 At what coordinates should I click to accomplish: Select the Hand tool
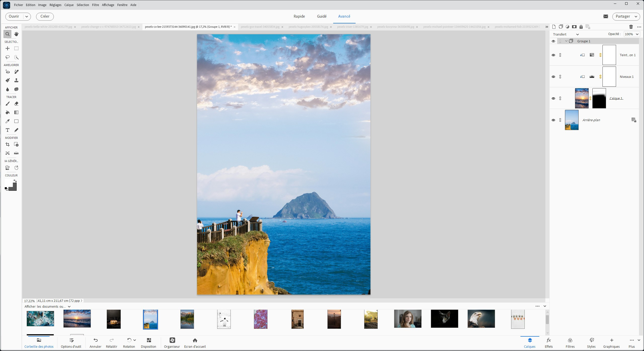point(16,34)
